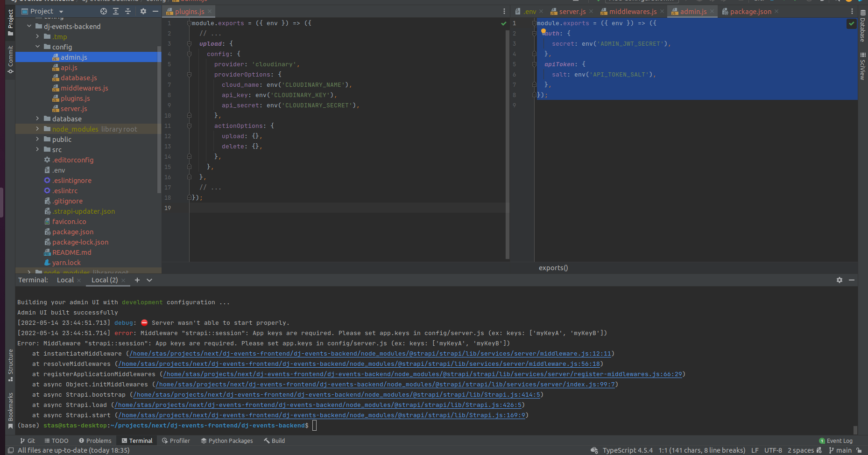
Task: Hide the Project panel with minus icon
Action: (x=155, y=11)
